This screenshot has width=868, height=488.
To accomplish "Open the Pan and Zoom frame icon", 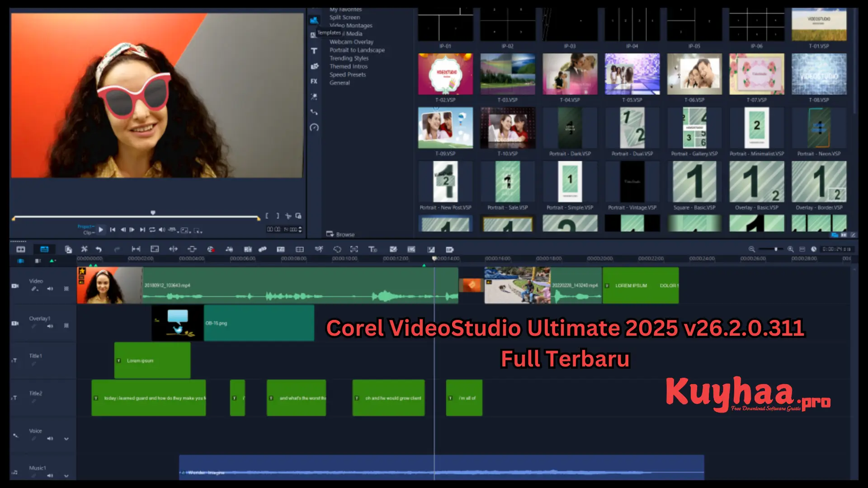I will (x=354, y=249).
